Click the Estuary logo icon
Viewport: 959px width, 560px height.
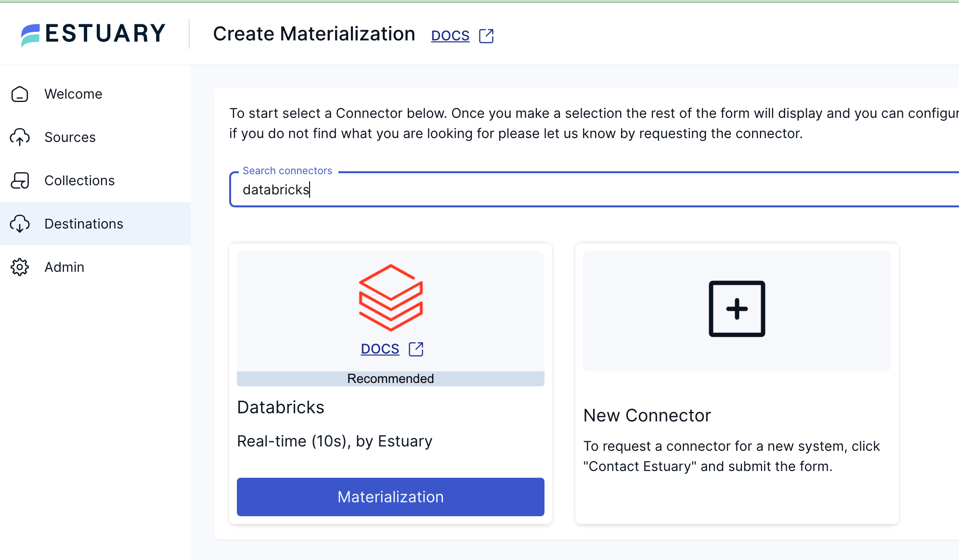pyautogui.click(x=31, y=35)
